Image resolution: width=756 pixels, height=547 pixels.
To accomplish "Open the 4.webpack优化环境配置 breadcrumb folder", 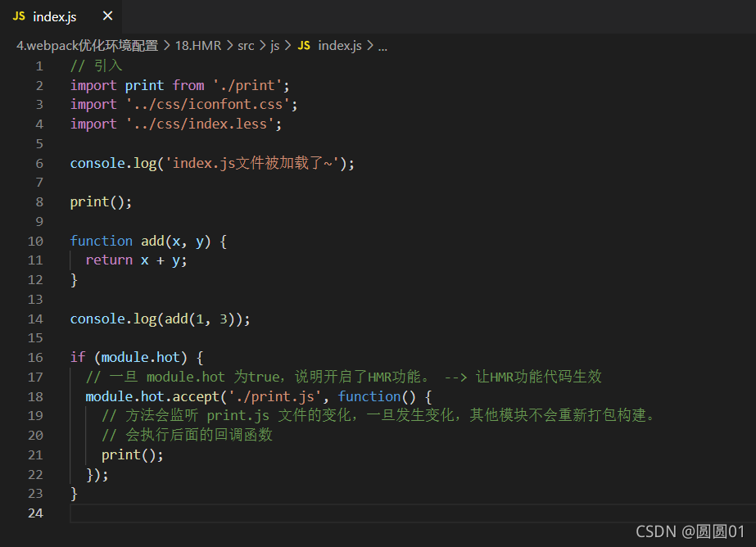I will (88, 46).
